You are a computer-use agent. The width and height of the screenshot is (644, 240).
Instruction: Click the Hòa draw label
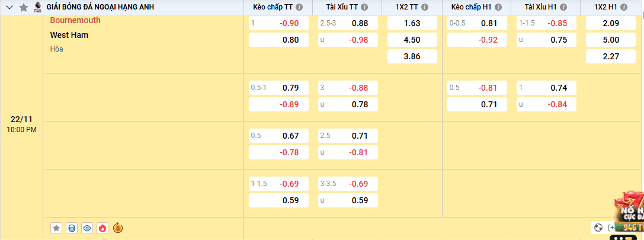point(57,49)
